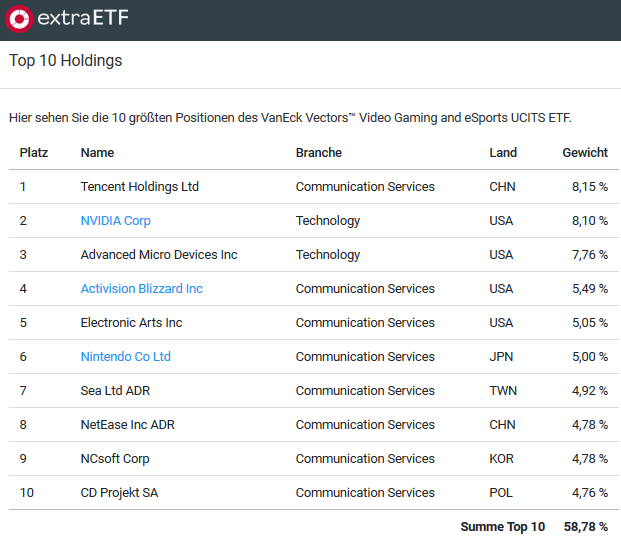The image size is (621, 543).
Task: Click rank number 10 cell
Action: tap(27, 492)
